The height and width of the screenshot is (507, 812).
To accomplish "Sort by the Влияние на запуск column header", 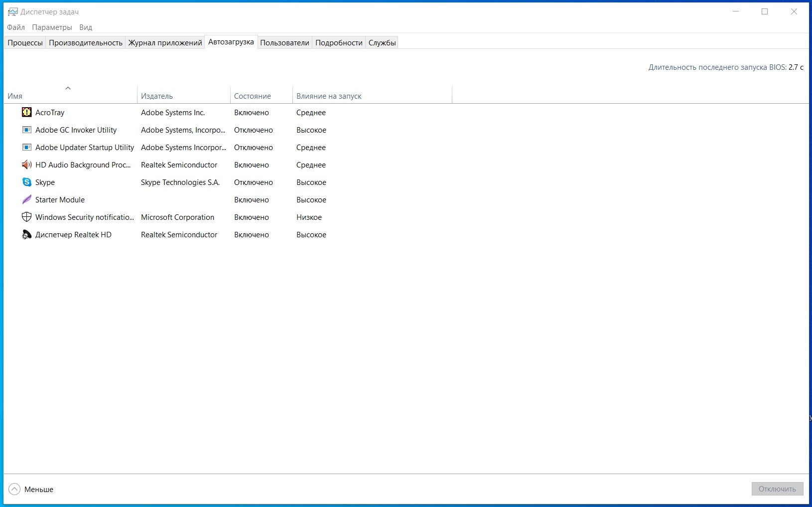I will tap(372, 94).
